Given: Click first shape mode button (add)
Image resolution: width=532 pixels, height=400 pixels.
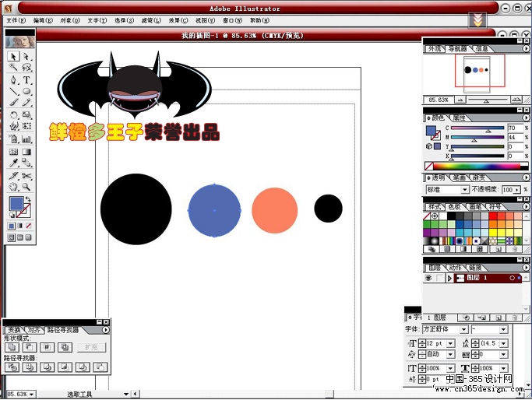Looking at the screenshot, I should [x=12, y=347].
